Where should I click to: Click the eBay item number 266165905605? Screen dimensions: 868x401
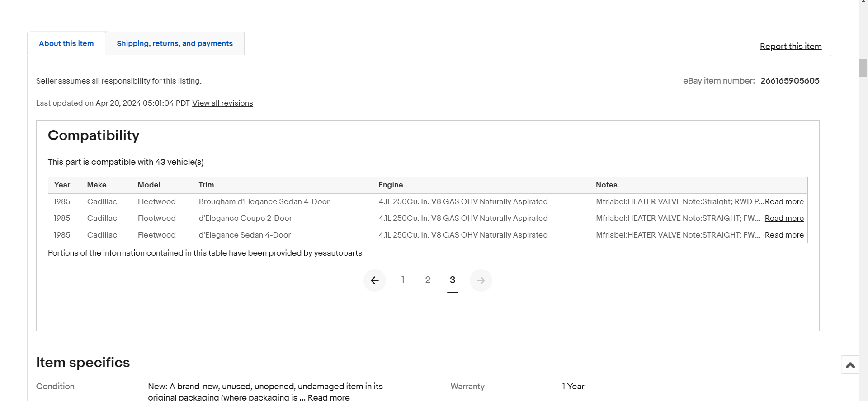[x=790, y=81]
